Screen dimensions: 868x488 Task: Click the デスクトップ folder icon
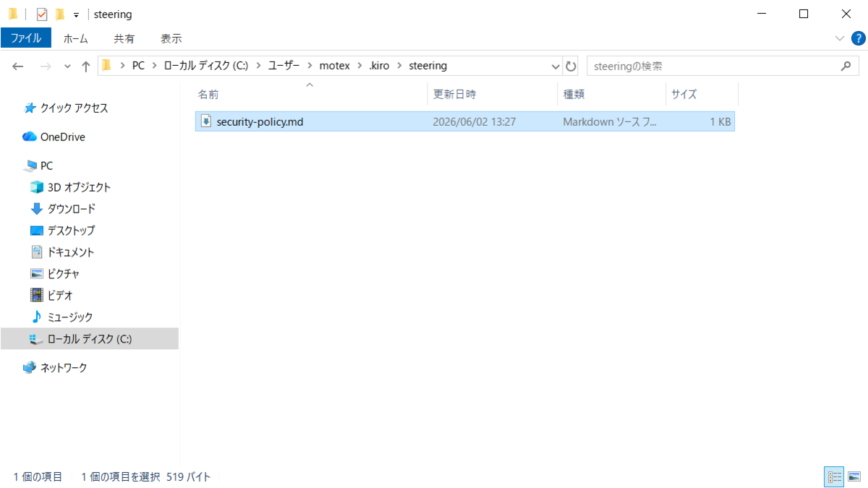[37, 231]
